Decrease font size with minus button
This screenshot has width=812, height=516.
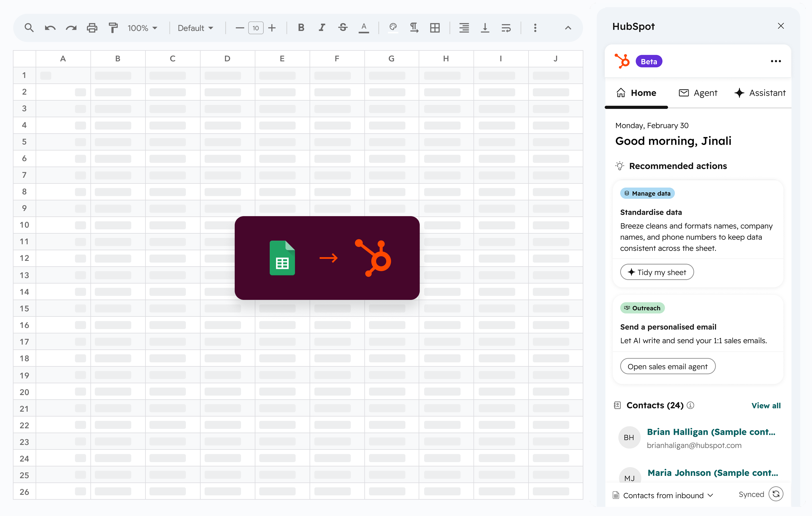(240, 28)
